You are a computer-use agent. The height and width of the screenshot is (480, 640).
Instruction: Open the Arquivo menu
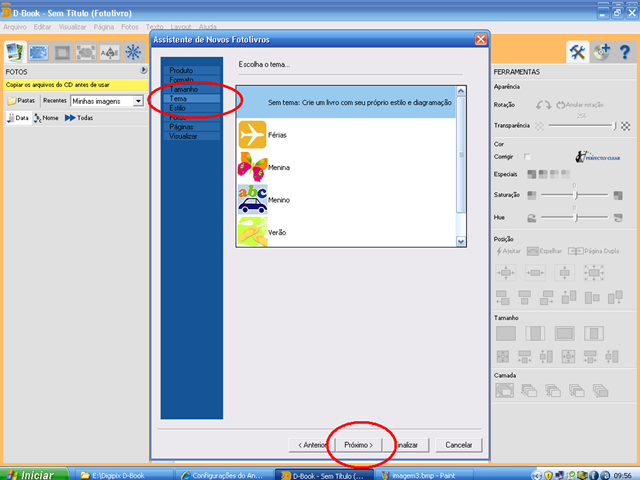(x=15, y=27)
